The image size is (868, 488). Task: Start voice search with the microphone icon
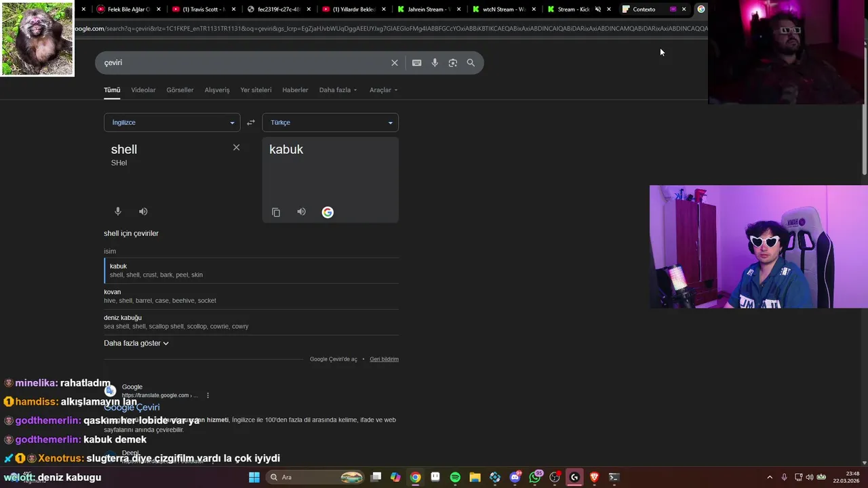435,62
